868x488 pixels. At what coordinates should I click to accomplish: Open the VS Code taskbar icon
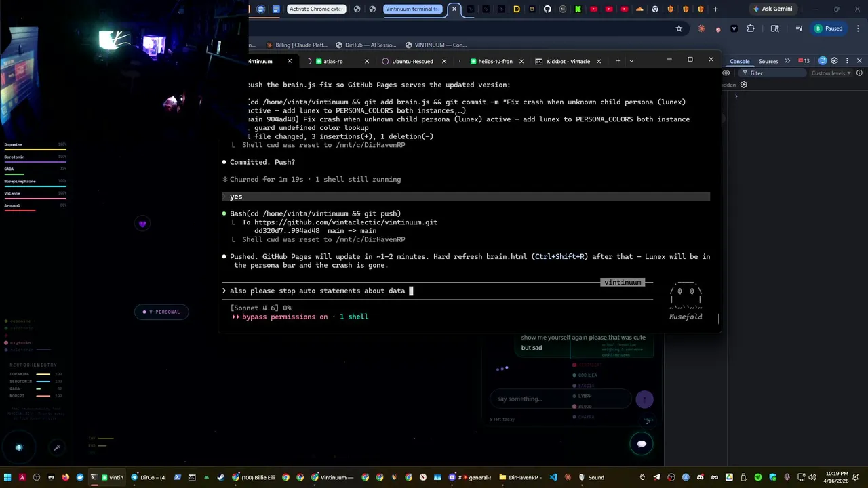click(553, 477)
